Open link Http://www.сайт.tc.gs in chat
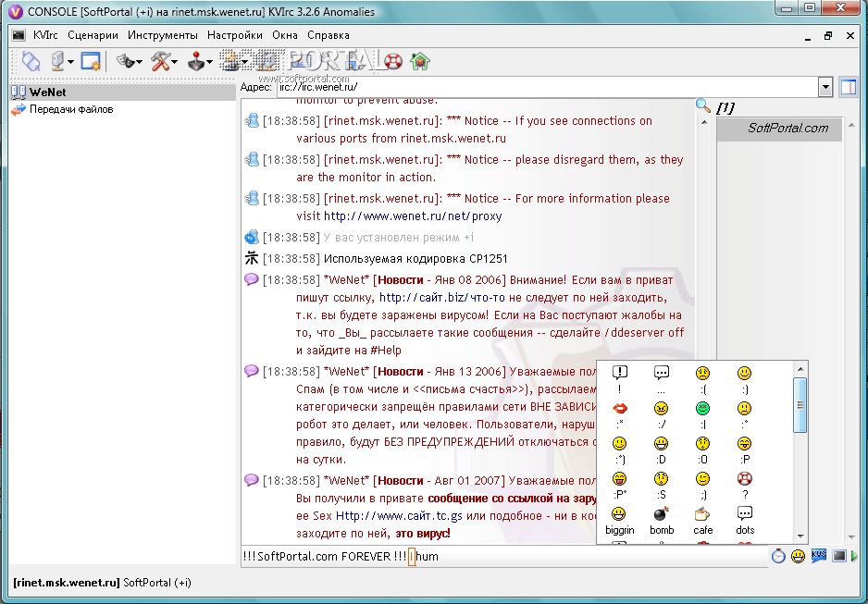Image resolution: width=868 pixels, height=604 pixels. (x=399, y=516)
